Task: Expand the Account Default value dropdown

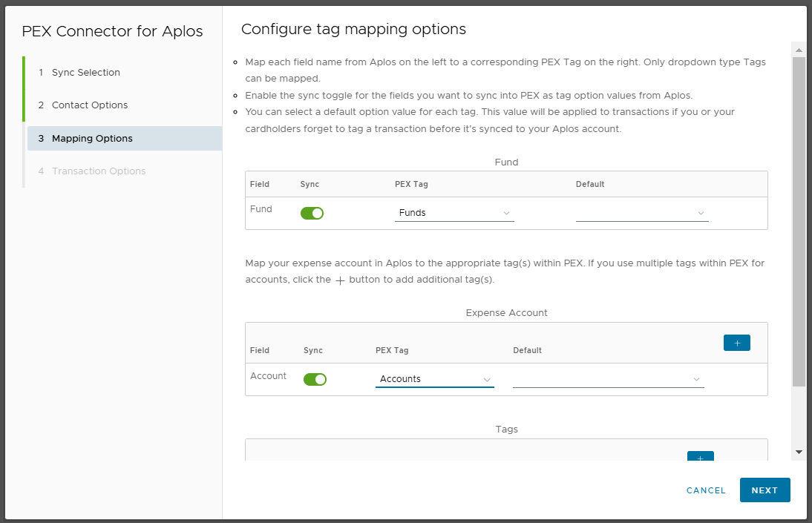Action: (x=607, y=379)
